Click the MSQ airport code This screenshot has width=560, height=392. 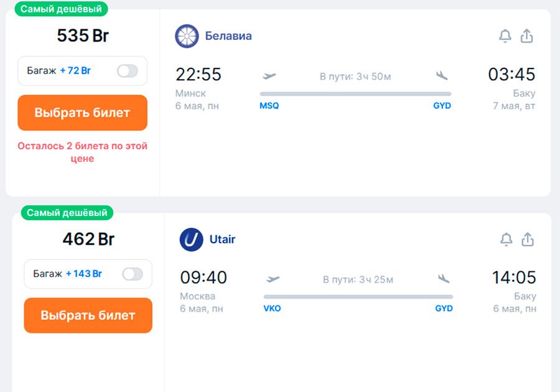[269, 106]
